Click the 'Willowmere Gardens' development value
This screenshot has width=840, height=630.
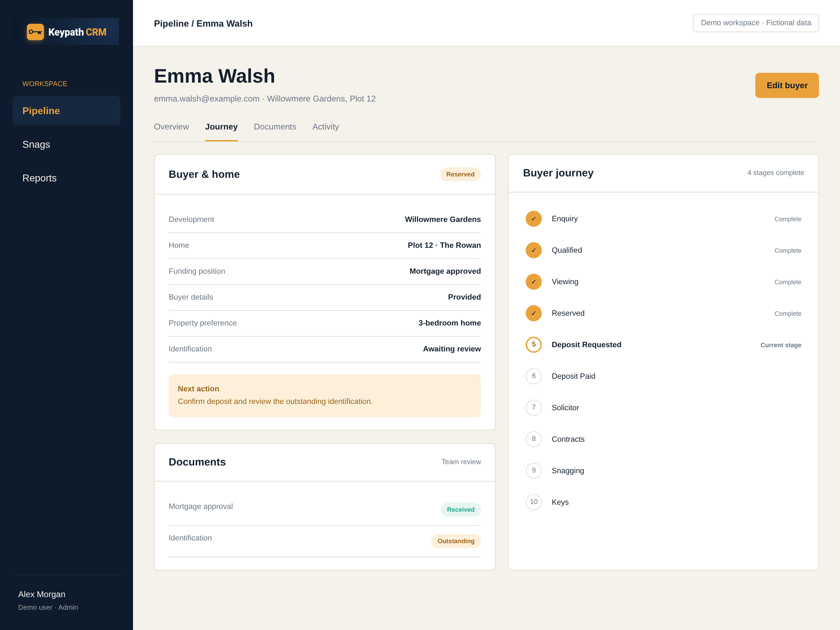(x=443, y=219)
